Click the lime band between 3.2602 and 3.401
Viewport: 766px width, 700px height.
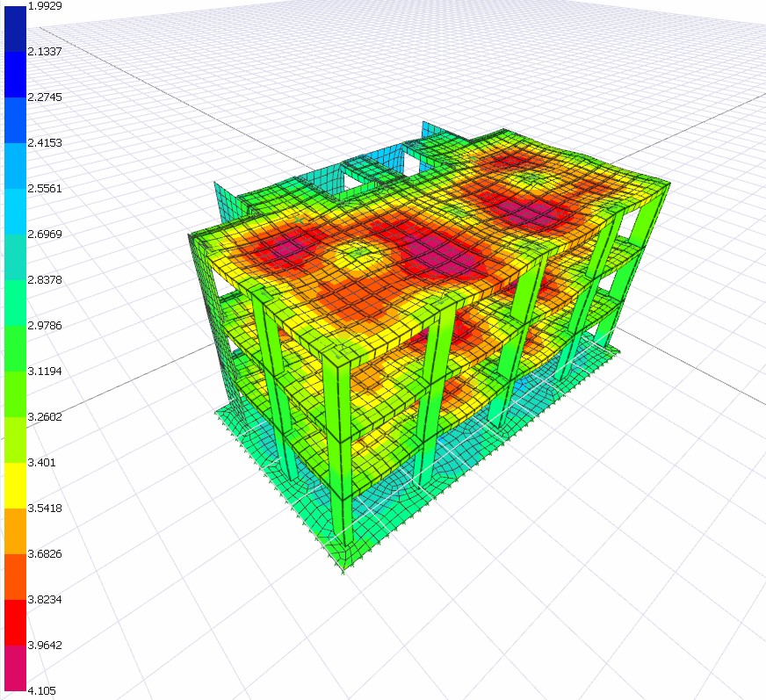tap(15, 440)
